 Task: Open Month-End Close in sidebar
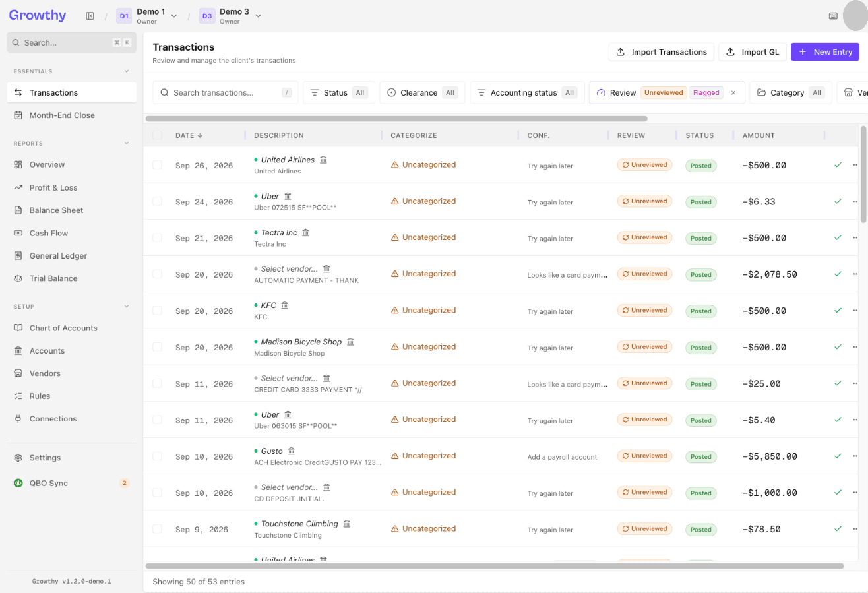coord(72,115)
